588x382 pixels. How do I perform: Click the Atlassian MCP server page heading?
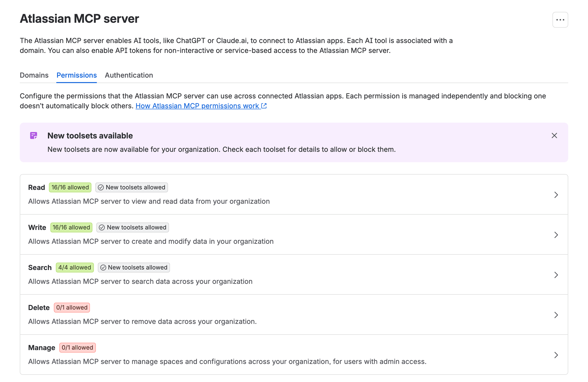79,19
